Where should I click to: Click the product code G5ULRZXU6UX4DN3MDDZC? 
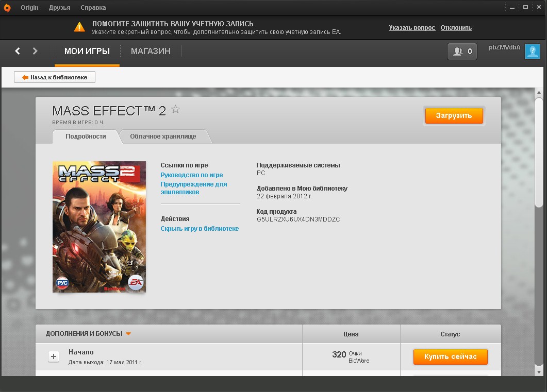pyautogui.click(x=299, y=219)
